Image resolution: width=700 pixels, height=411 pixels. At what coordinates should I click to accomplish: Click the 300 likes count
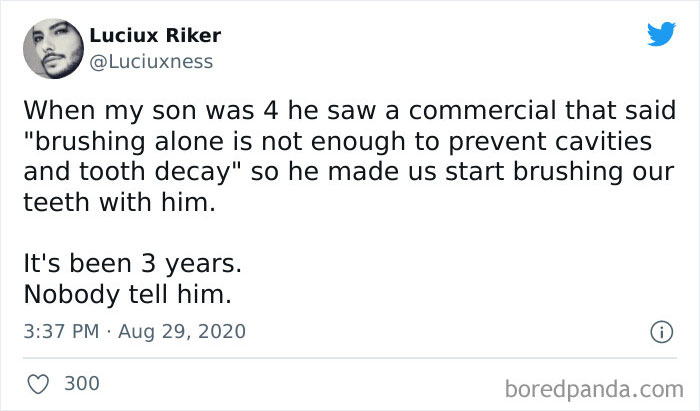(81, 383)
